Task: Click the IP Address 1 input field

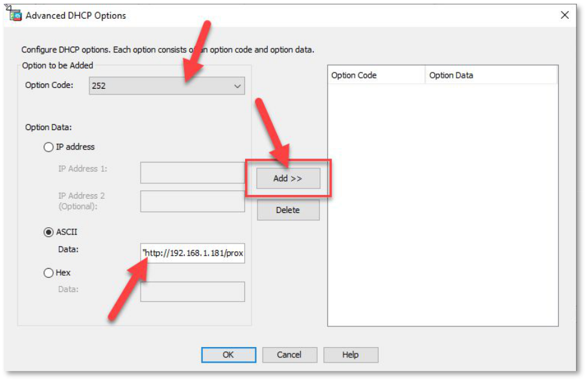Action: 192,173
